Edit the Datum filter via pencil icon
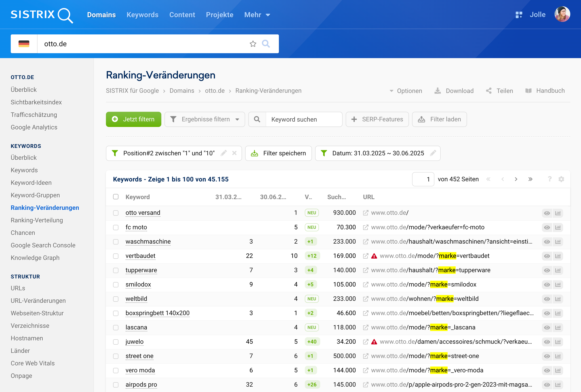The image size is (581, 392). click(433, 153)
